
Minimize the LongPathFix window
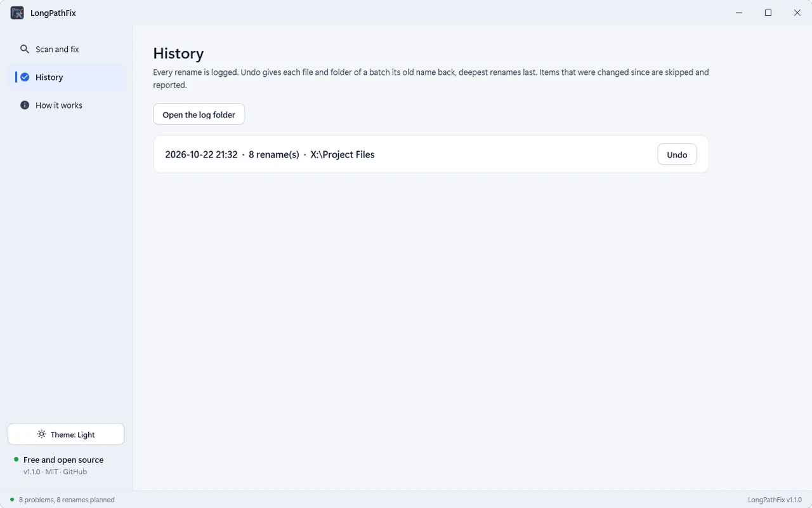(x=739, y=13)
